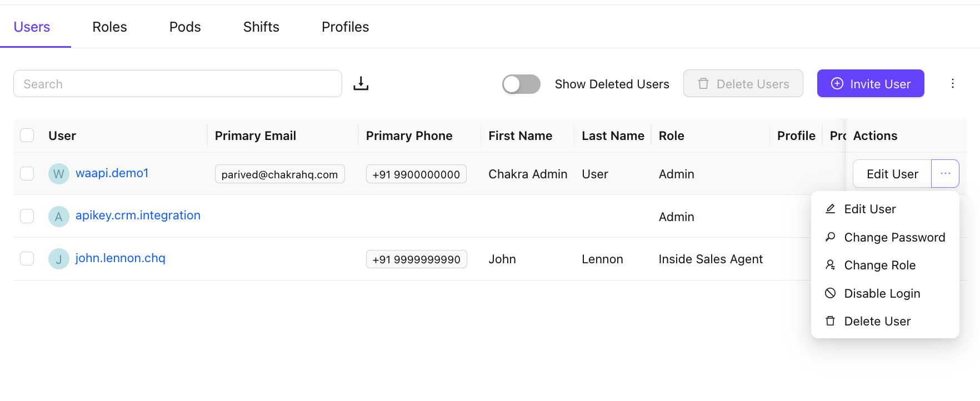Viewport: 980px width, 401px height.
Task: Choose Change Password in the dropdown menu
Action: [x=885, y=237]
